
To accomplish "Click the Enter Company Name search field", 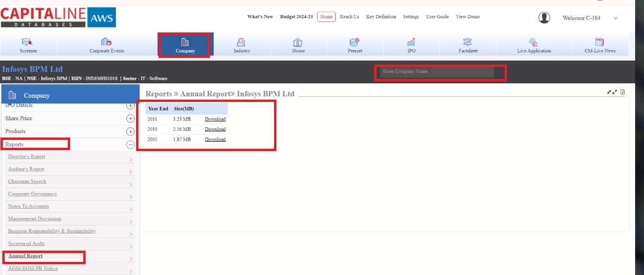I will pyautogui.click(x=436, y=72).
